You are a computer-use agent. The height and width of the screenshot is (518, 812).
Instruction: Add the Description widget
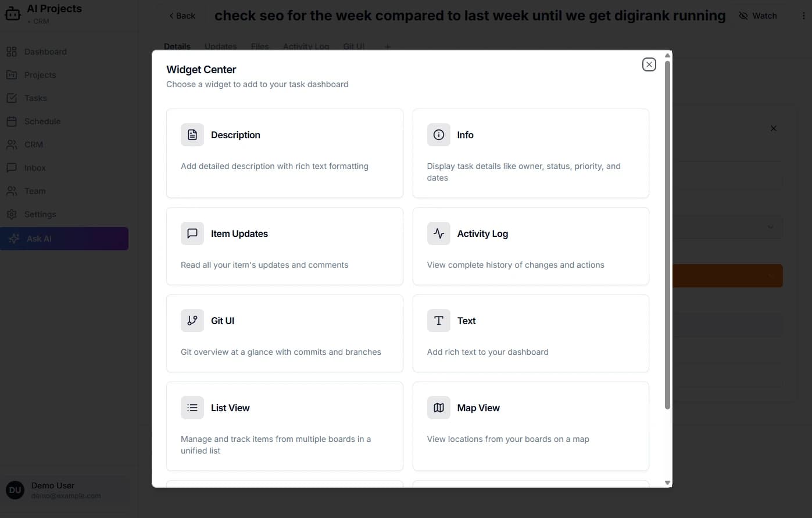point(284,152)
